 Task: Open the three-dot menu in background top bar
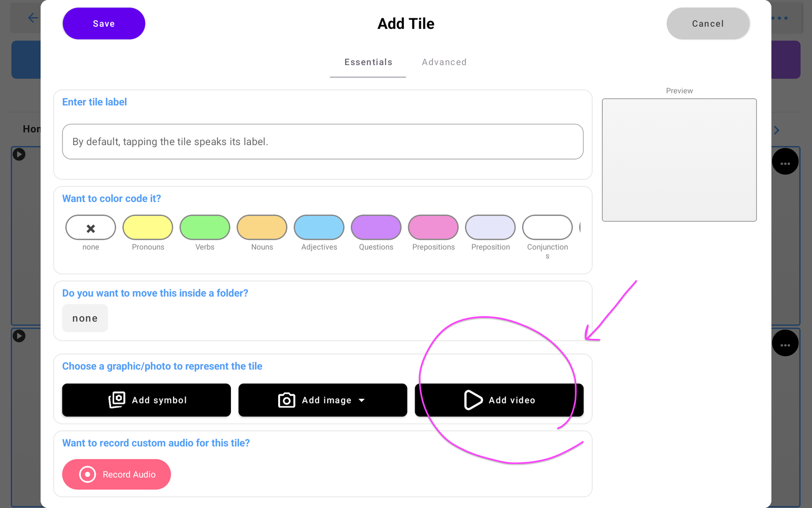click(780, 18)
